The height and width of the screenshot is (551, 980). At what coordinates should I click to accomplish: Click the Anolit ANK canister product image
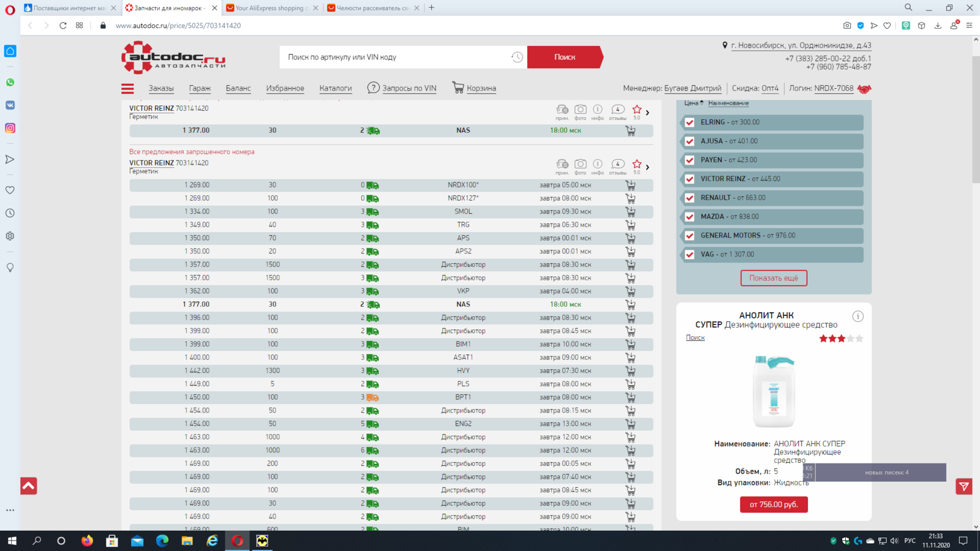[x=774, y=391]
